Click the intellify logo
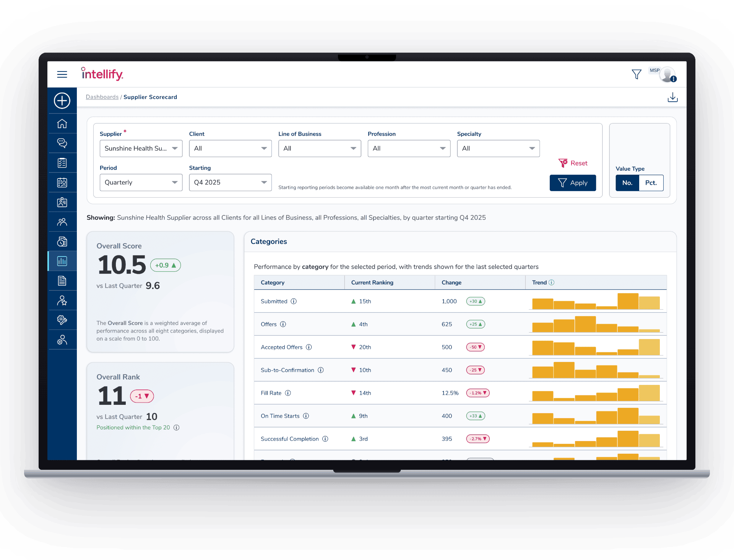 (x=102, y=74)
